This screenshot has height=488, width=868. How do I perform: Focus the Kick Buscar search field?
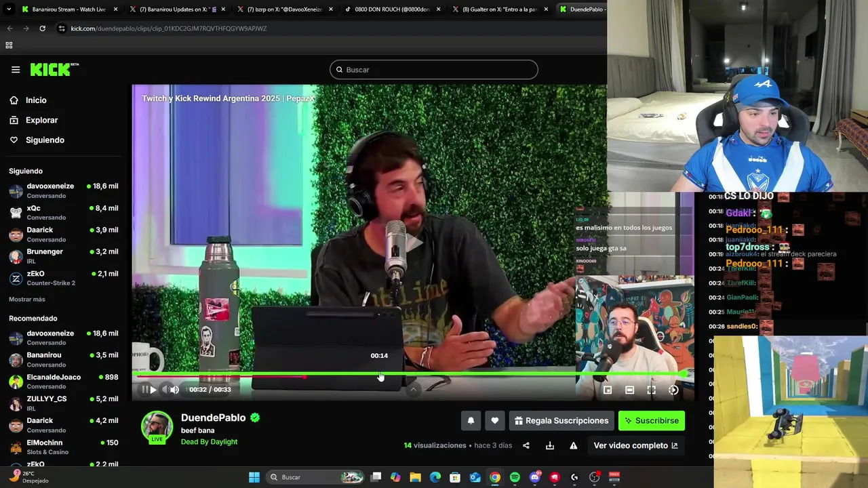[434, 70]
